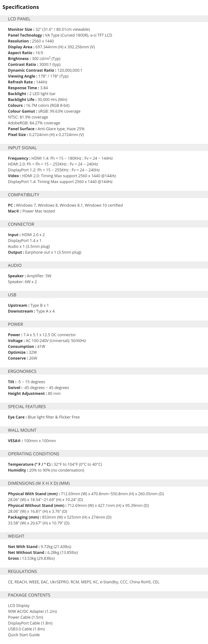Click the Refresh Rate 144Hz line
Screen dimensions: 208x644
pos(28,82)
